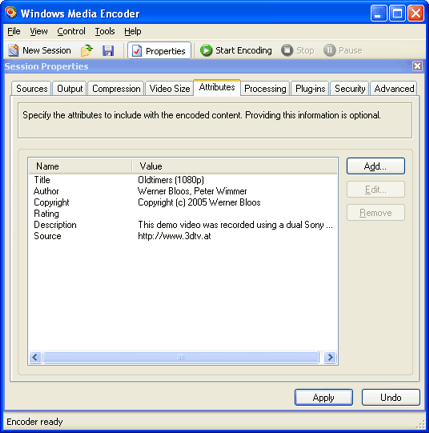Image resolution: width=429 pixels, height=433 pixels.
Task: Switch to the Video Size tab
Action: (x=169, y=89)
